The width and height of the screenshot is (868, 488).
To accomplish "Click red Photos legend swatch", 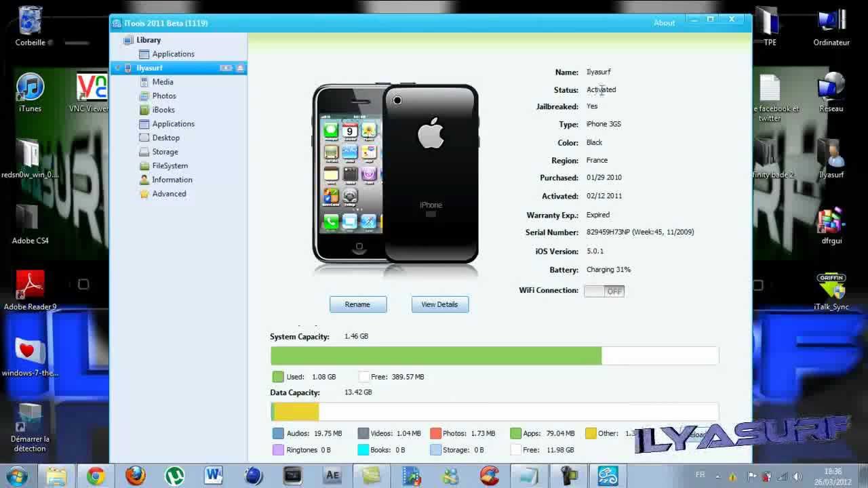I will (435, 433).
